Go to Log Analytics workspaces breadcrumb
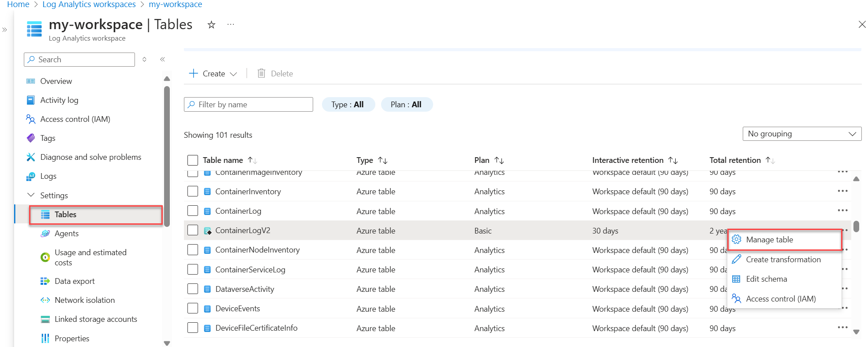 pos(89,4)
